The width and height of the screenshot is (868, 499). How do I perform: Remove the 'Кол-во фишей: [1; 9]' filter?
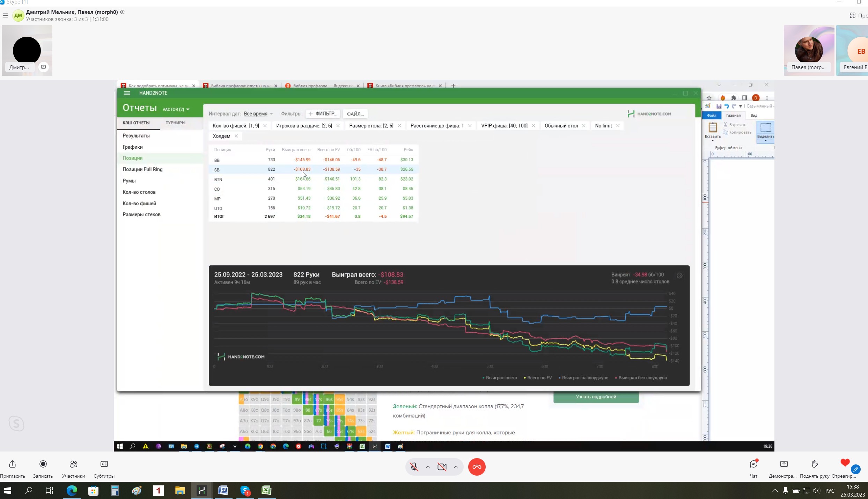coord(265,126)
